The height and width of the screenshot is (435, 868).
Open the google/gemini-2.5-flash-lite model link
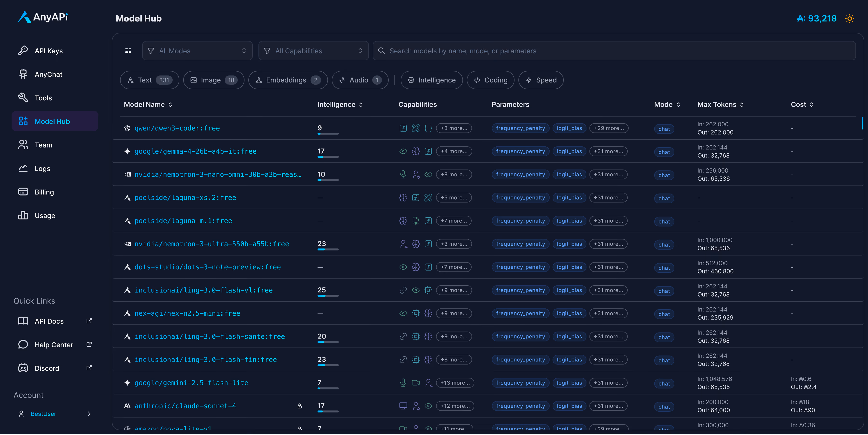click(x=191, y=383)
